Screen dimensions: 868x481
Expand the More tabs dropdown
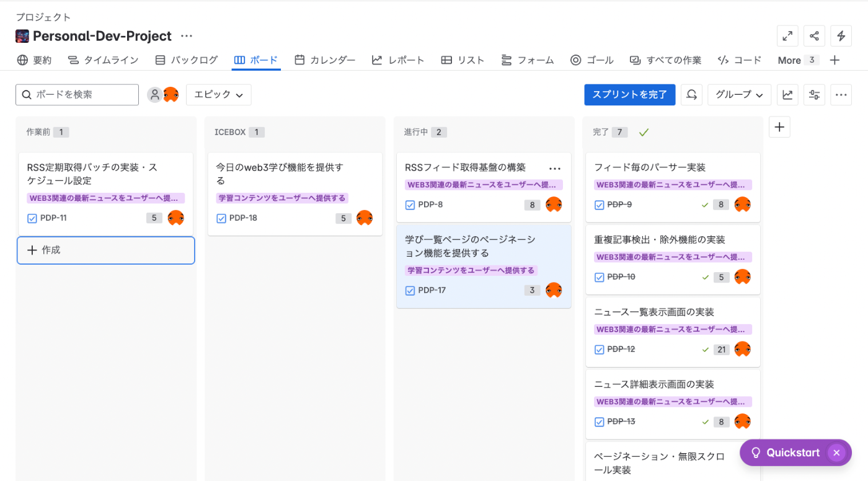click(797, 60)
